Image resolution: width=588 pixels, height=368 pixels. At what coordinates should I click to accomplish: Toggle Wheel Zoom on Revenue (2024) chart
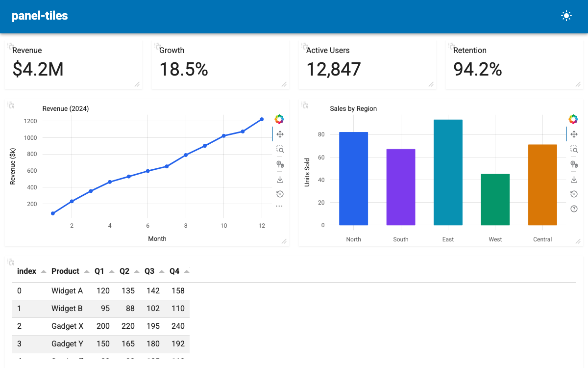[x=280, y=164]
